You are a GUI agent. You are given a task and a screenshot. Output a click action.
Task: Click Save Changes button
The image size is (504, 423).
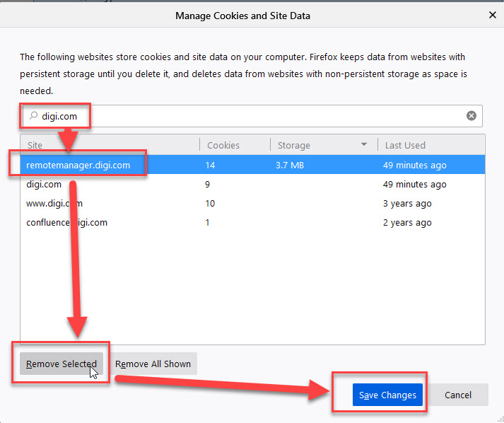(387, 395)
